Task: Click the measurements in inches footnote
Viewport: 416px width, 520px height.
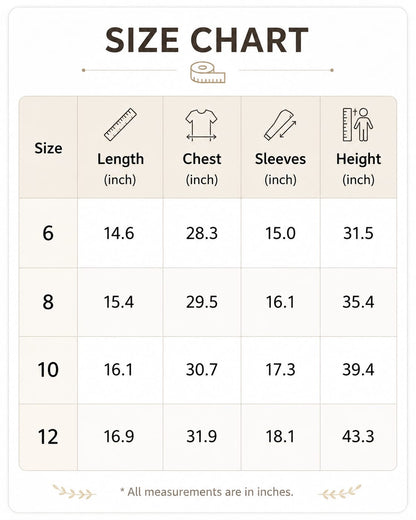Action: 207,492
